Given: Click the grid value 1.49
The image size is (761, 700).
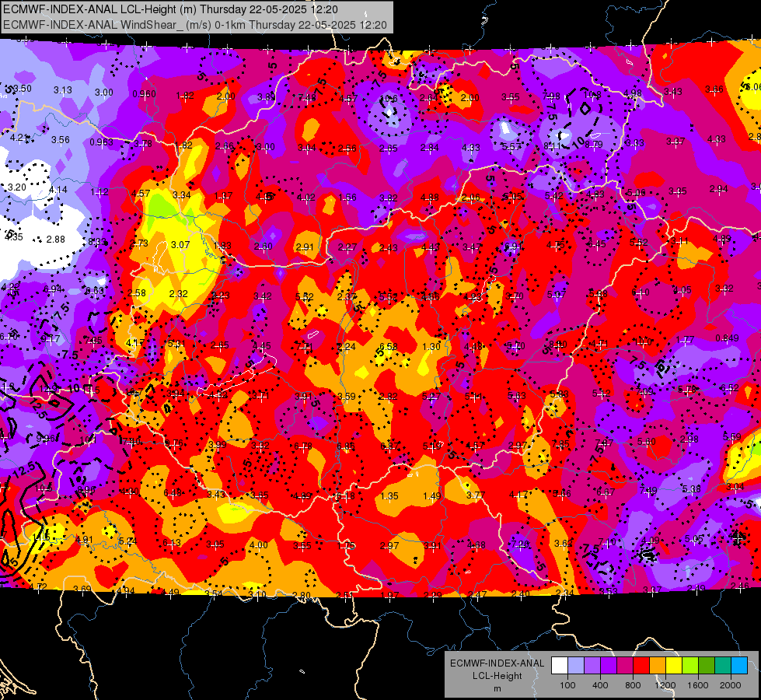Looking at the screenshot, I should (431, 495).
